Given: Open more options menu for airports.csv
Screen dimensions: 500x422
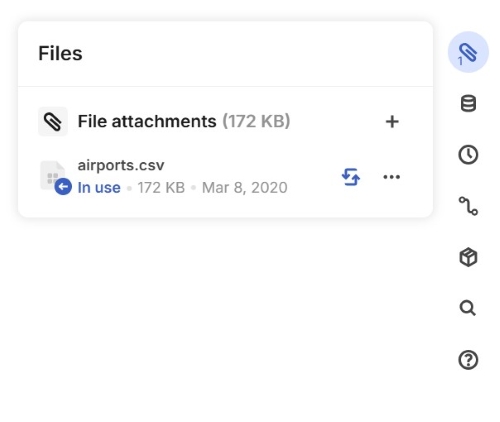Looking at the screenshot, I should [391, 177].
